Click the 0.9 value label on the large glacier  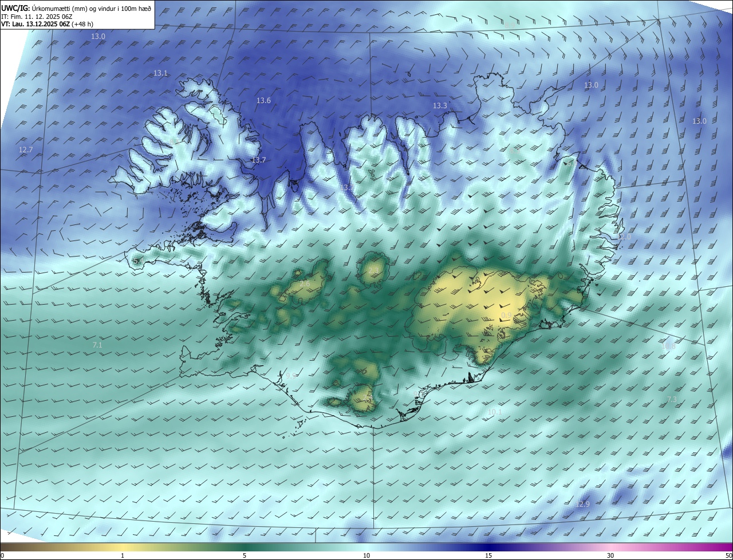click(x=506, y=316)
